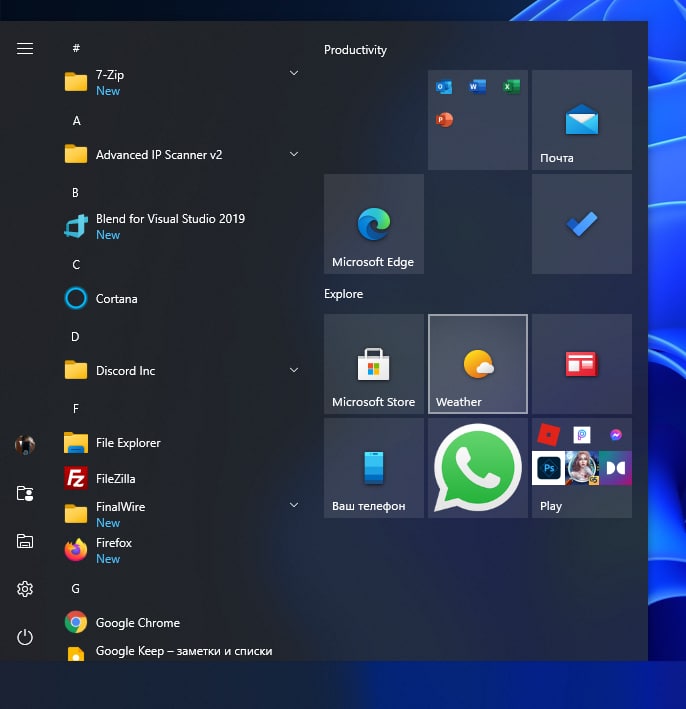The image size is (686, 709).
Task: Open the Microsoft Store tile
Action: pos(374,364)
